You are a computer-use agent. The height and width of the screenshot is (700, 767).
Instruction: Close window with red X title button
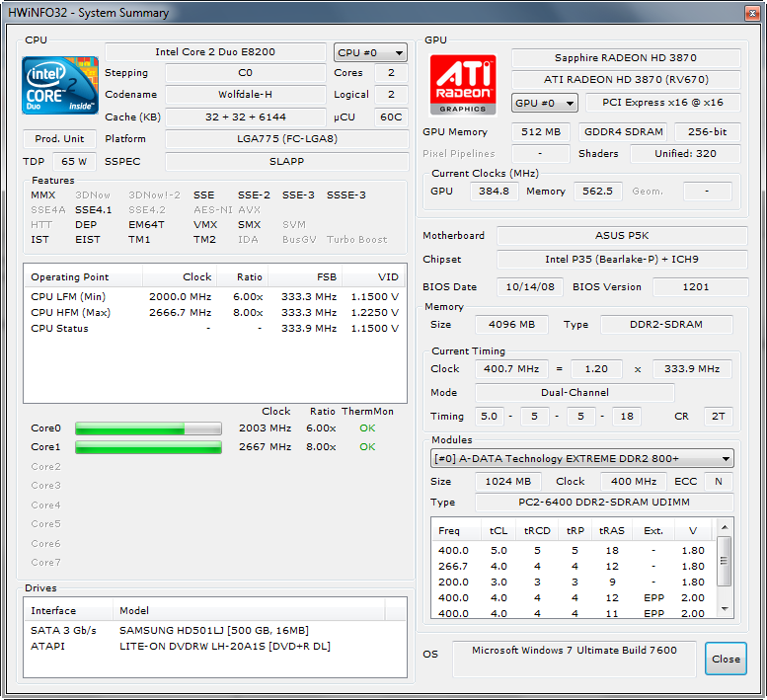point(752,13)
